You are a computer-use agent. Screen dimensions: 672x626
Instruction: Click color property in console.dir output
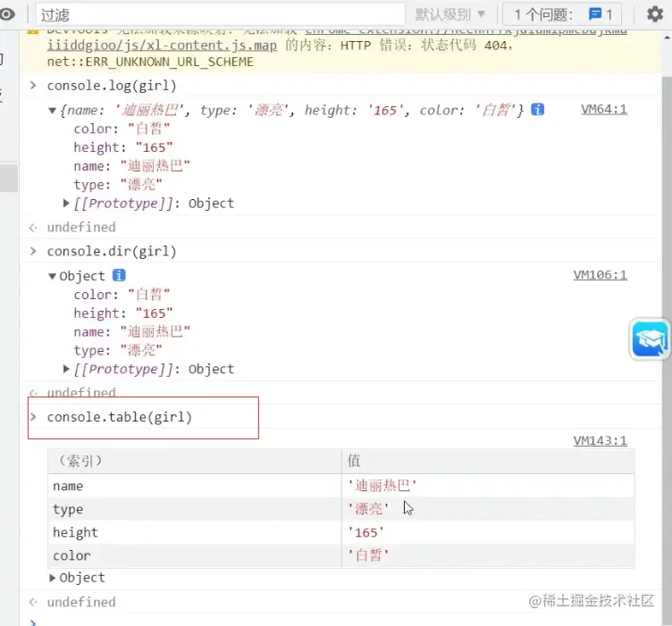[x=122, y=295]
